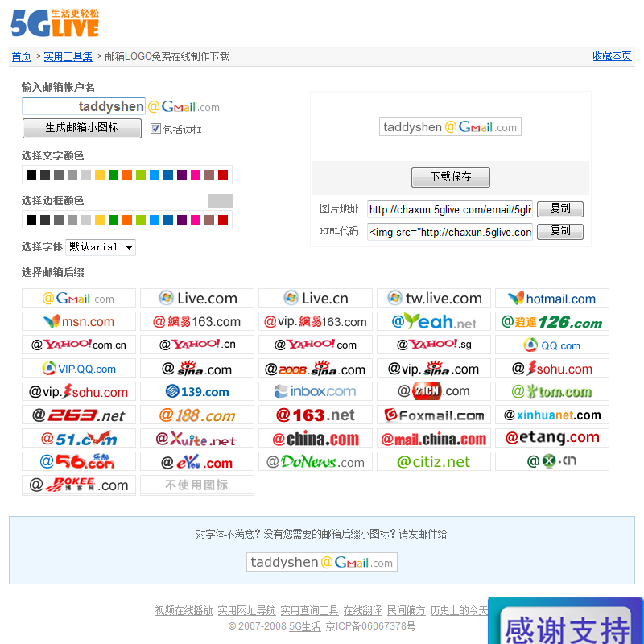Select the DoNews.com suffix logo
Viewport: 644px width, 644px height.
pyautogui.click(x=316, y=462)
